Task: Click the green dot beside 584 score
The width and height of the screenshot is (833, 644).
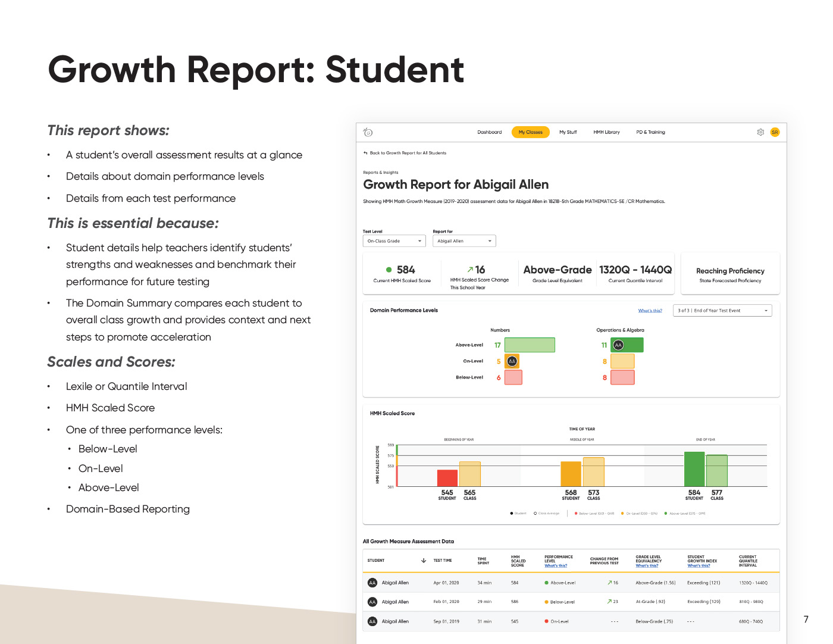Action: (389, 270)
